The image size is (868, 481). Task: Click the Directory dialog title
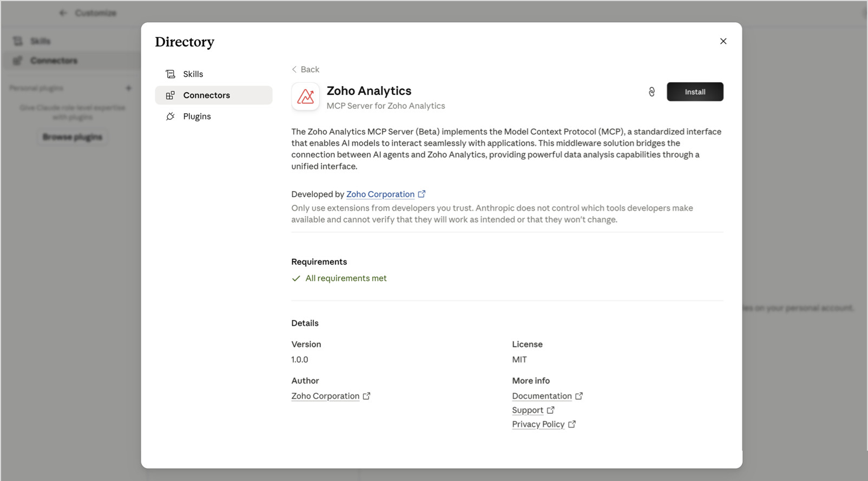185,42
